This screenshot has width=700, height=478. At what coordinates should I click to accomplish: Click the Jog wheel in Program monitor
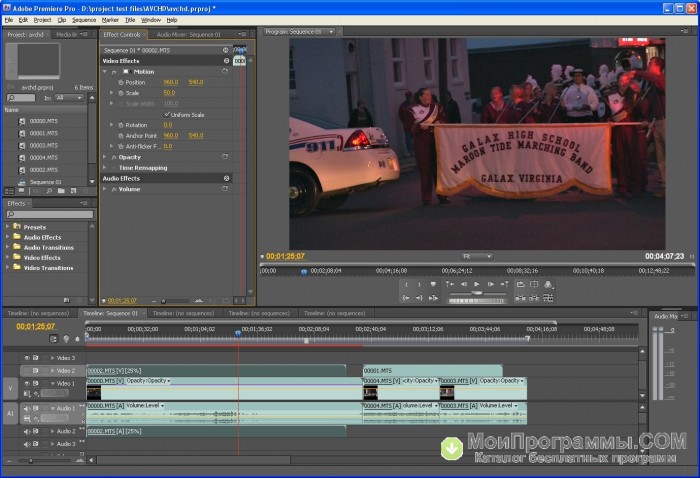pyautogui.click(x=477, y=301)
